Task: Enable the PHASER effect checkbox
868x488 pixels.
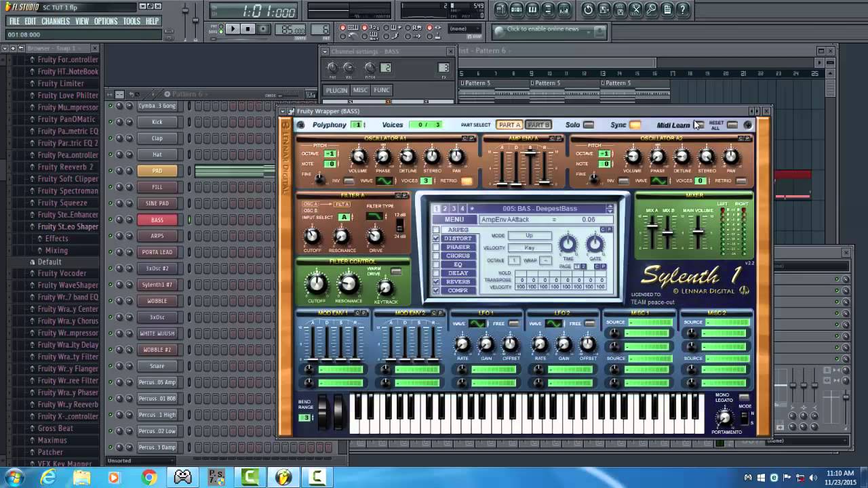Action: click(437, 247)
